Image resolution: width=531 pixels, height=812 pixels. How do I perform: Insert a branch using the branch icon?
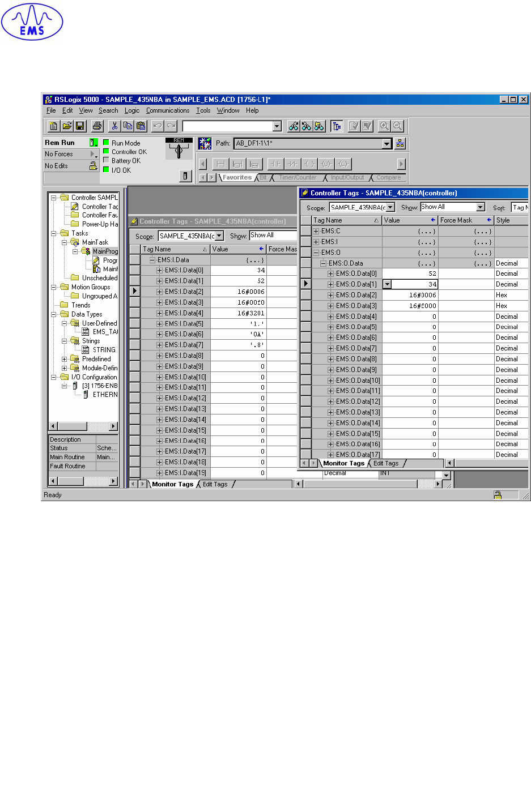[x=237, y=164]
